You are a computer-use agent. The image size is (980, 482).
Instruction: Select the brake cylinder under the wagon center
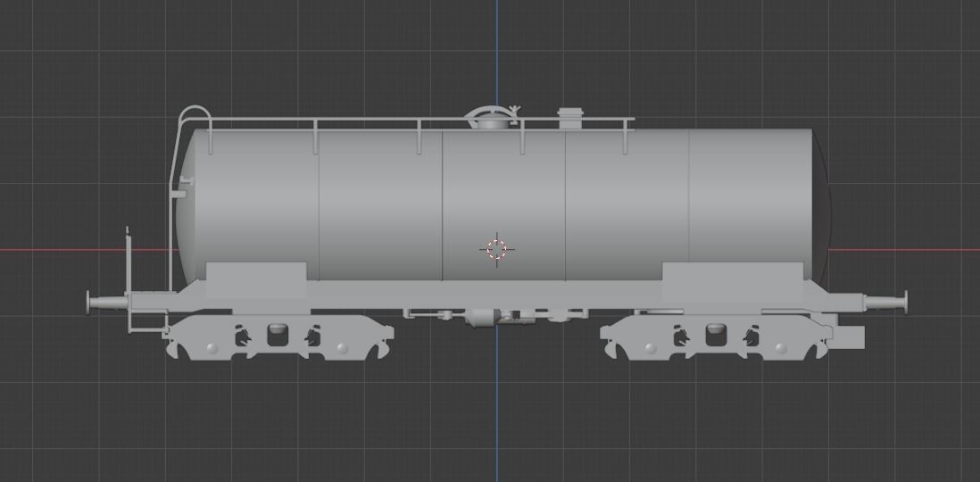coord(483,318)
